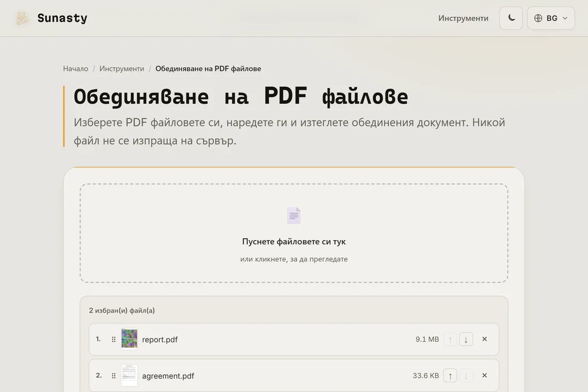
Task: Open the Sunasty home title link
Action: (x=62, y=18)
